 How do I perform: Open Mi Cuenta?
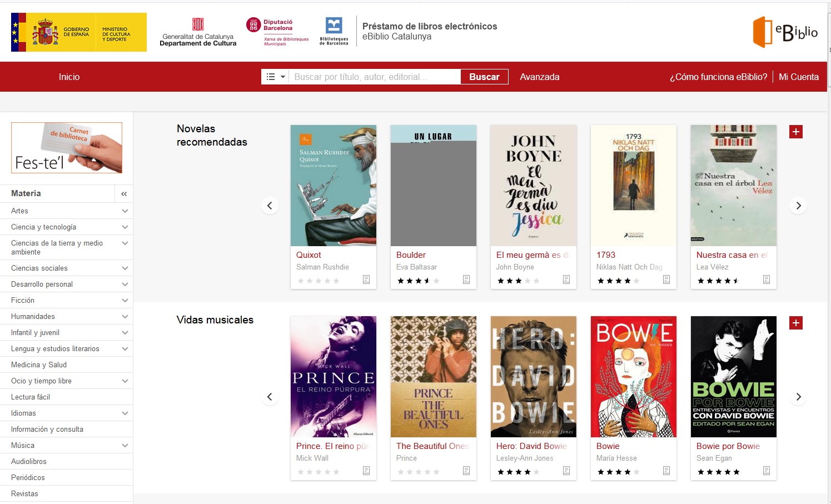[799, 77]
